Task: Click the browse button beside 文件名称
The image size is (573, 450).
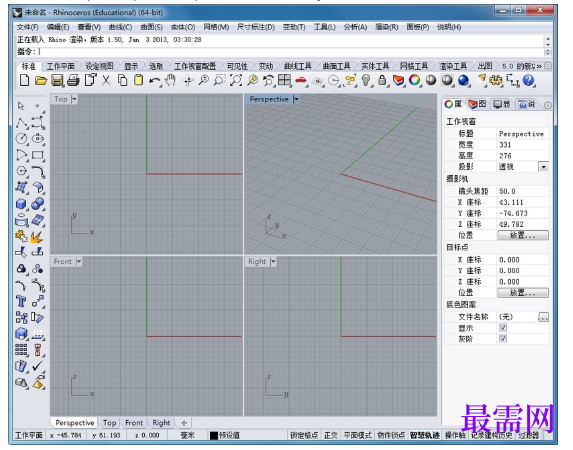Action: [x=543, y=317]
